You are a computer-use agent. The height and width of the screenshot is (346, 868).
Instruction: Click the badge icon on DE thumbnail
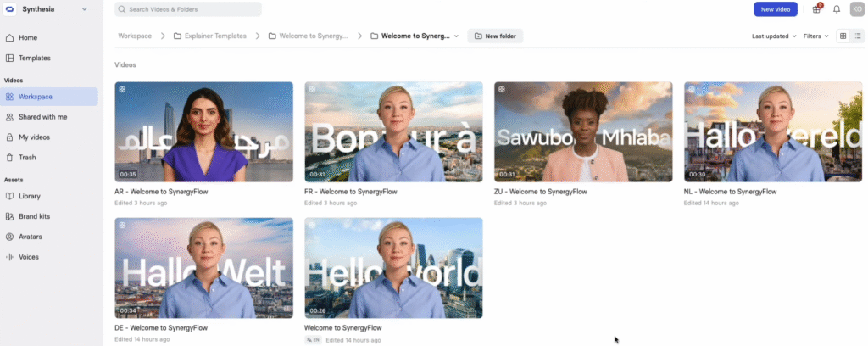tap(122, 225)
